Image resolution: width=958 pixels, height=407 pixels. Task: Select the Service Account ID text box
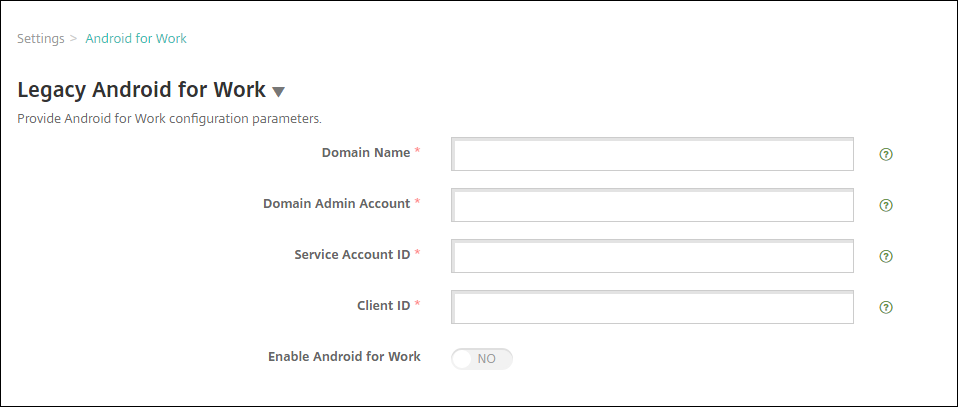653,256
